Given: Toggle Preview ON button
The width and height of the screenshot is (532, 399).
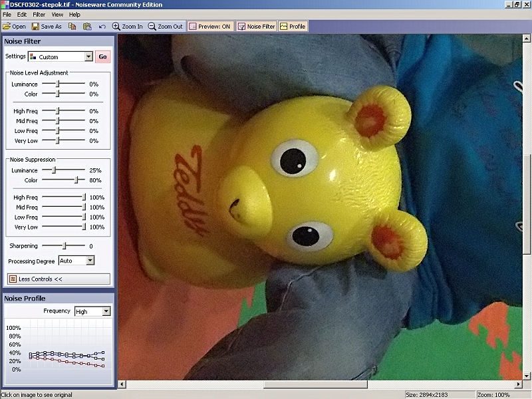Looking at the screenshot, I should coord(210,27).
